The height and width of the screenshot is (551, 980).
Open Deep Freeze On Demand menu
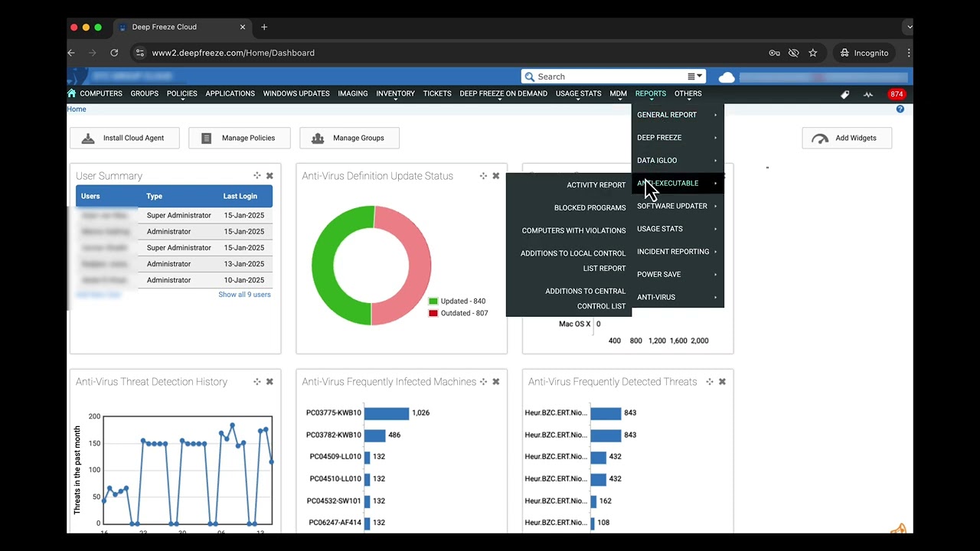tap(503, 93)
